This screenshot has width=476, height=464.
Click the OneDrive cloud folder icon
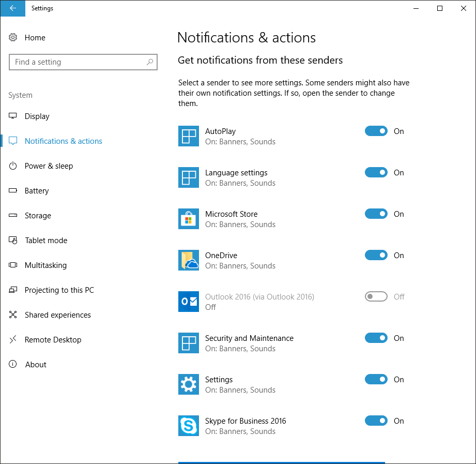189,260
